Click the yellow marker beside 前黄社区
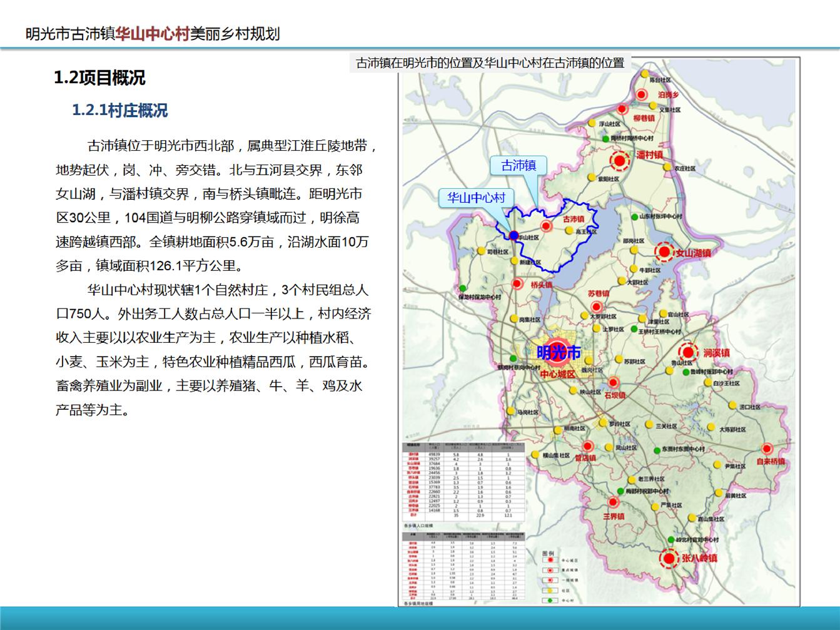Image resolution: width=840 pixels, height=630 pixels. [719, 494]
